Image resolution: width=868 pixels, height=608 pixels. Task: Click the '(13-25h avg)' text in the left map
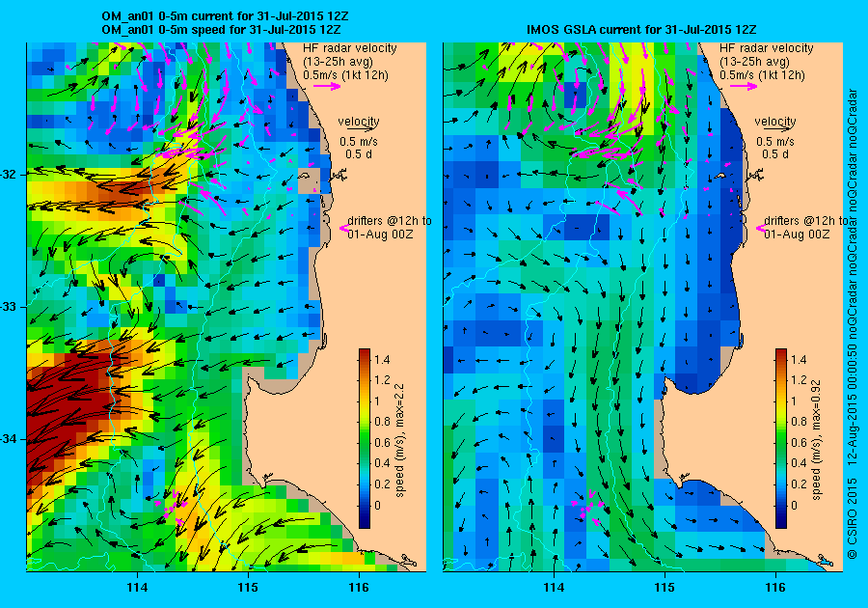pyautogui.click(x=338, y=62)
